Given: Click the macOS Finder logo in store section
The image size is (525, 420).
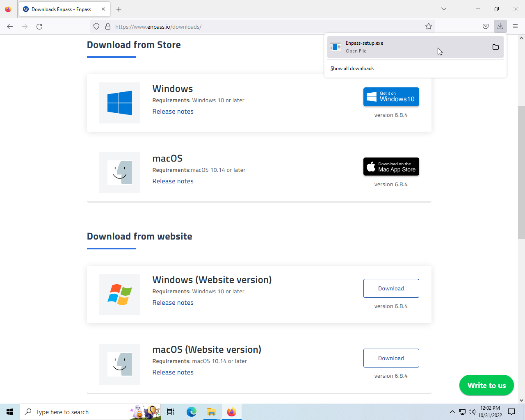Looking at the screenshot, I should tap(120, 173).
